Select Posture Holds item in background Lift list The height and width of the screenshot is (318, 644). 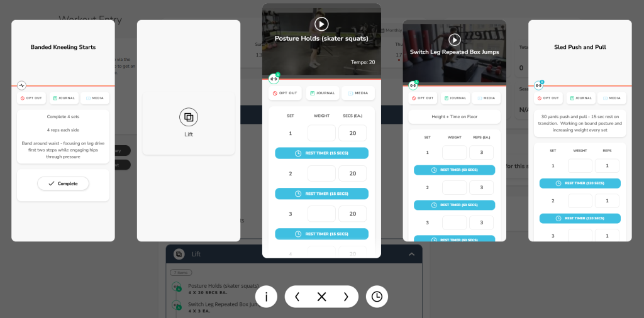[223, 285]
